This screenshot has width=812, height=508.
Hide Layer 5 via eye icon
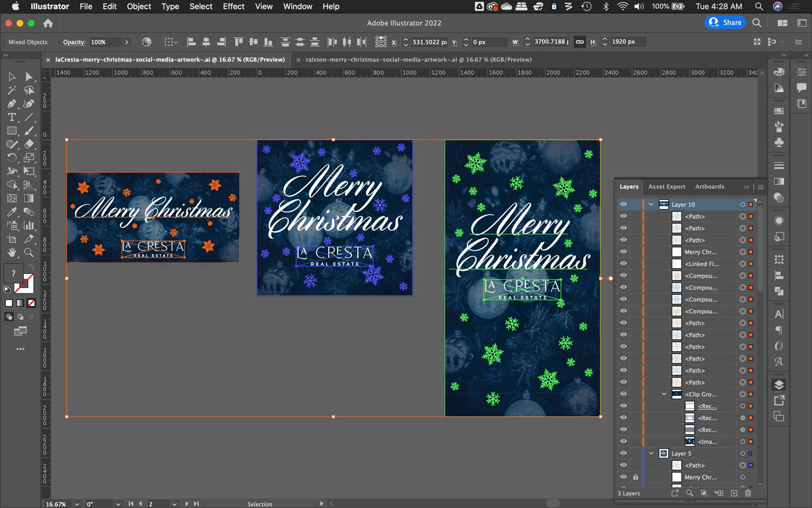pyautogui.click(x=623, y=453)
